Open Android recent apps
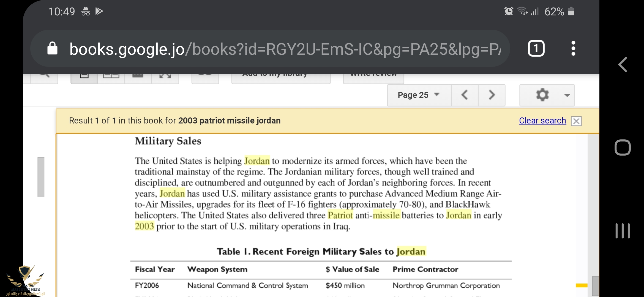 [623, 231]
